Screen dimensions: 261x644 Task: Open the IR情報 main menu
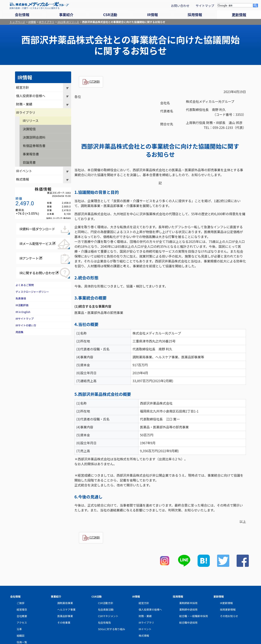point(152,15)
